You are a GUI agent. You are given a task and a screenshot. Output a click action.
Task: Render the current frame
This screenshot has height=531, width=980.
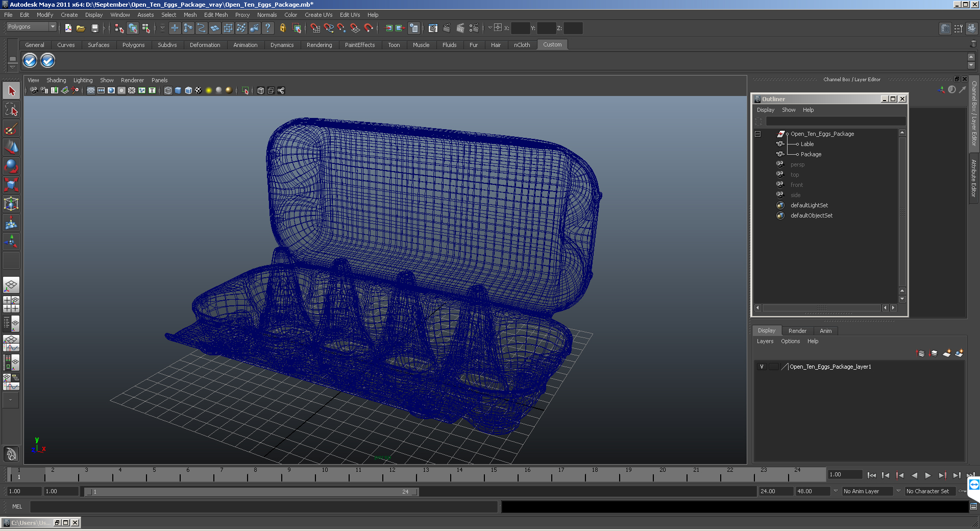pos(447,29)
